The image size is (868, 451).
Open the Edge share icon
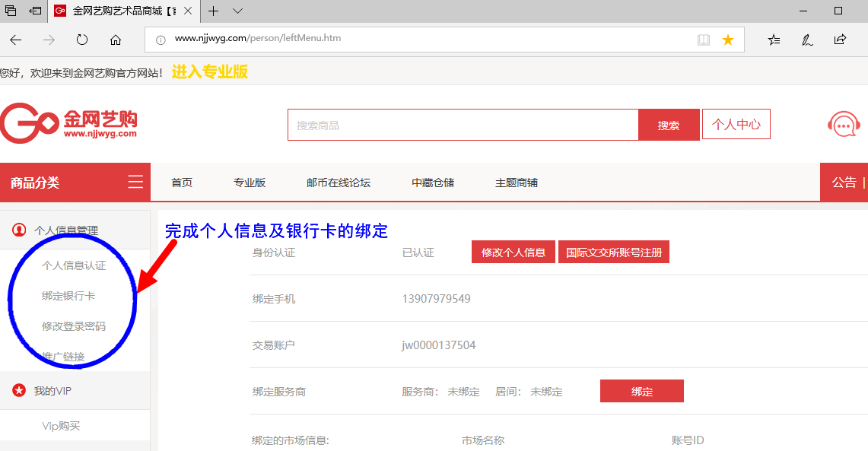[x=839, y=40]
